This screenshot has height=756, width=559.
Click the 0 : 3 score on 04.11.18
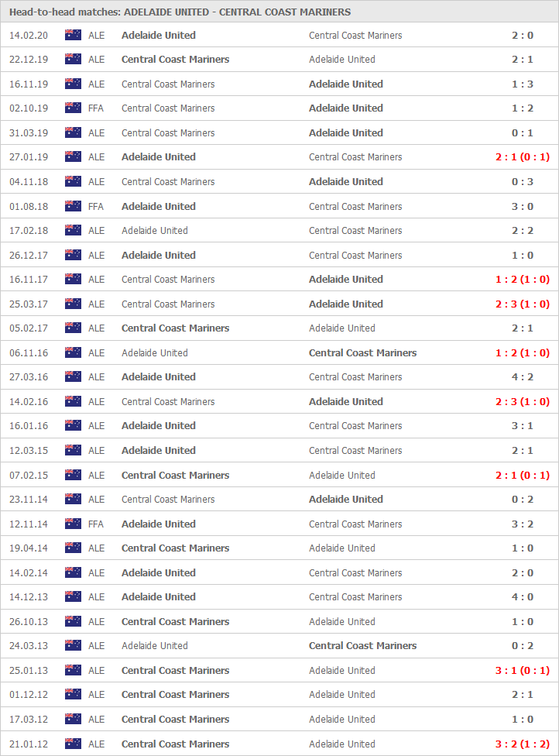(x=523, y=182)
